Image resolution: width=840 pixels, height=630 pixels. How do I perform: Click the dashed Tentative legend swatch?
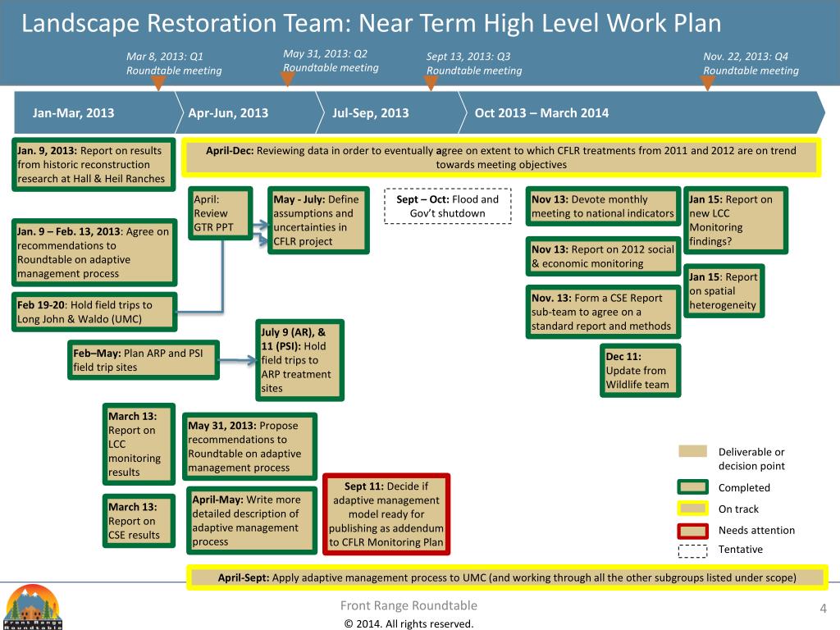coord(692,550)
